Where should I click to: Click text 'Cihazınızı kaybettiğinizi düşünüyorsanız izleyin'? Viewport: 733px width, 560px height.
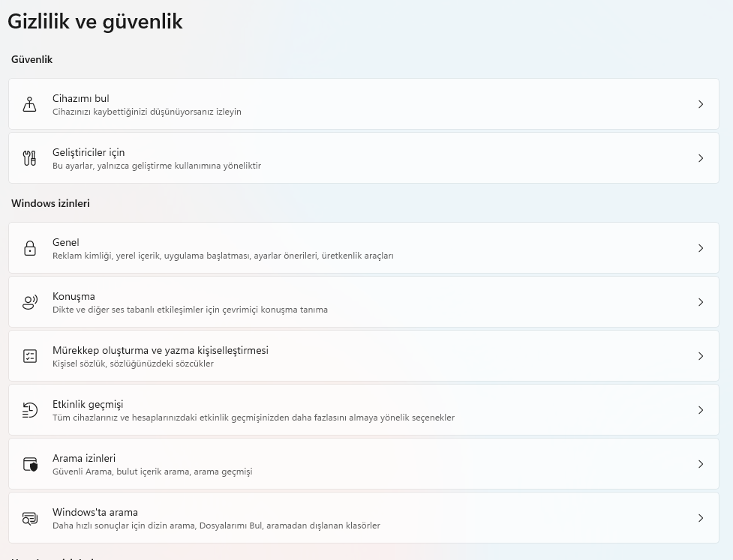(147, 112)
